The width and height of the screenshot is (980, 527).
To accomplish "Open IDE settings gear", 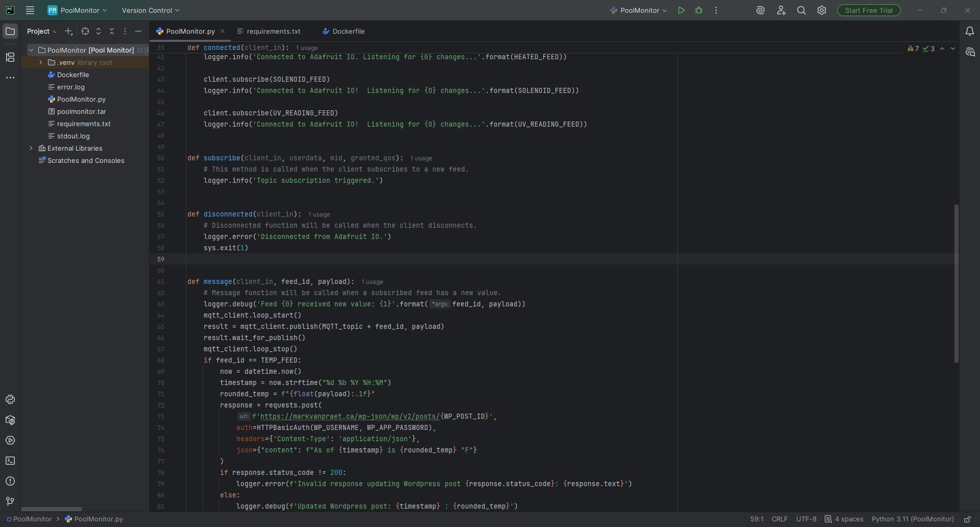I will pyautogui.click(x=822, y=10).
